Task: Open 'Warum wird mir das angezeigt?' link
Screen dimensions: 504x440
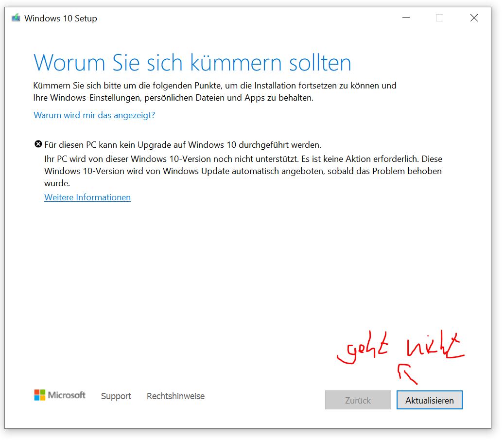Action: [x=94, y=115]
